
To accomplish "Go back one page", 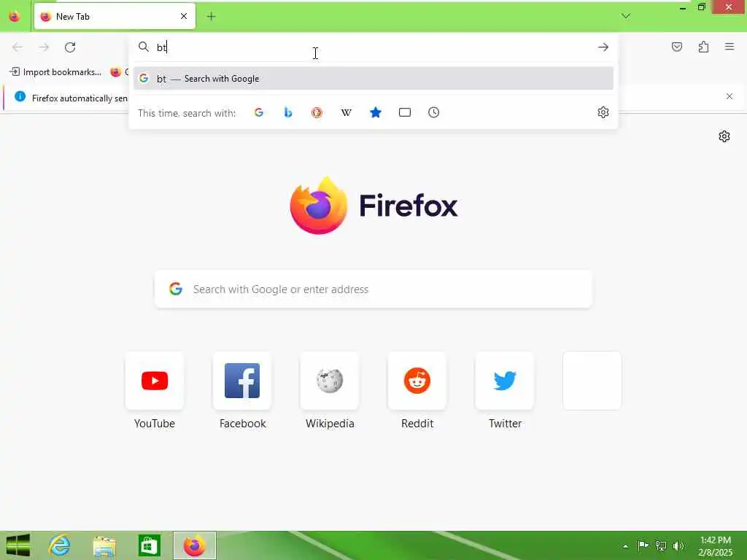I will pyautogui.click(x=18, y=47).
